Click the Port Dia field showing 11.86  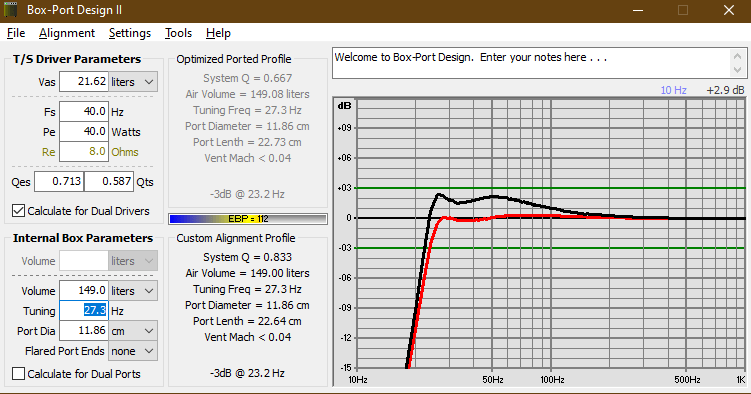(84, 331)
